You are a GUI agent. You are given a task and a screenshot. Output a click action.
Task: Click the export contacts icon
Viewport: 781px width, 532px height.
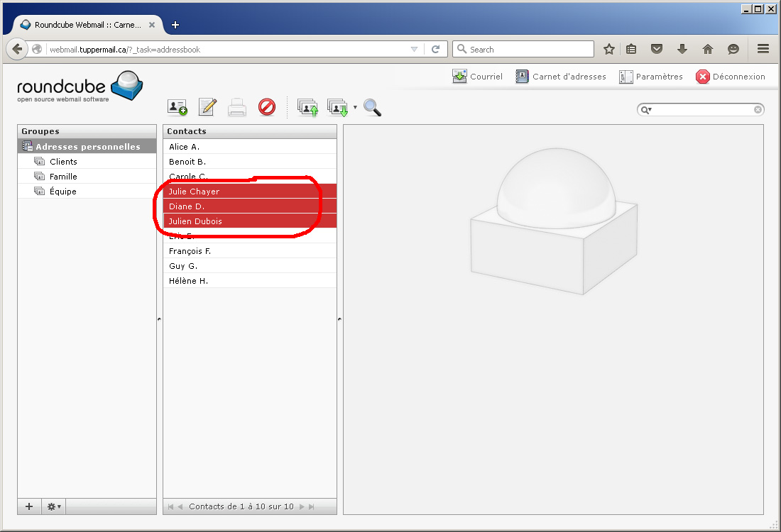pos(337,107)
